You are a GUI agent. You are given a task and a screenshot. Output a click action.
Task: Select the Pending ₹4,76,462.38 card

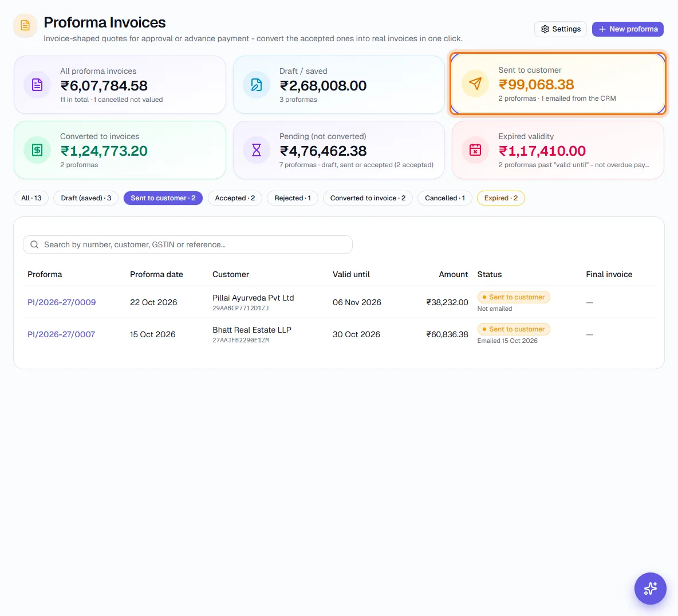(339, 150)
